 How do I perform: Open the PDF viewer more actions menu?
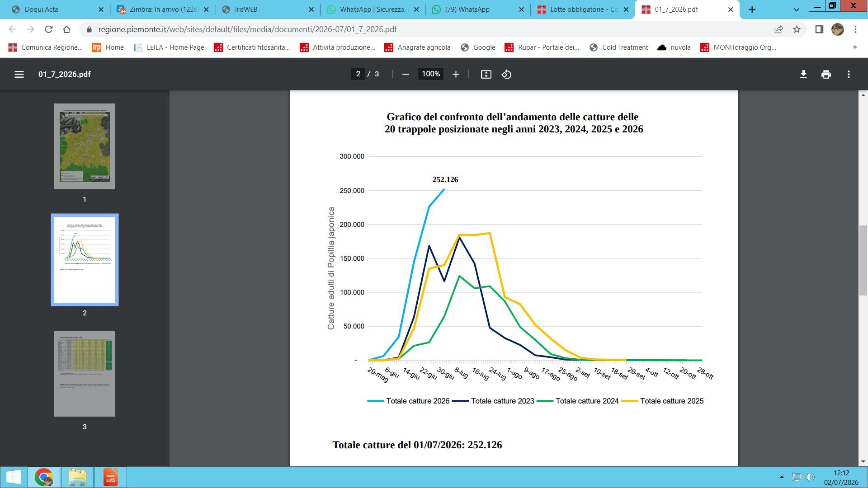click(849, 74)
